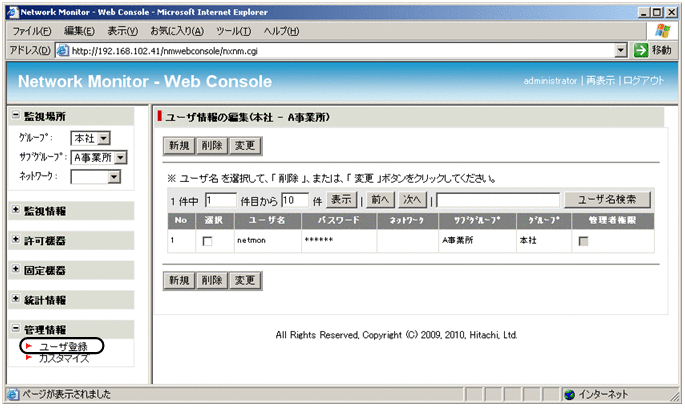Click the ユーザ名検索 button
The width and height of the screenshot is (685, 408).
point(607,200)
